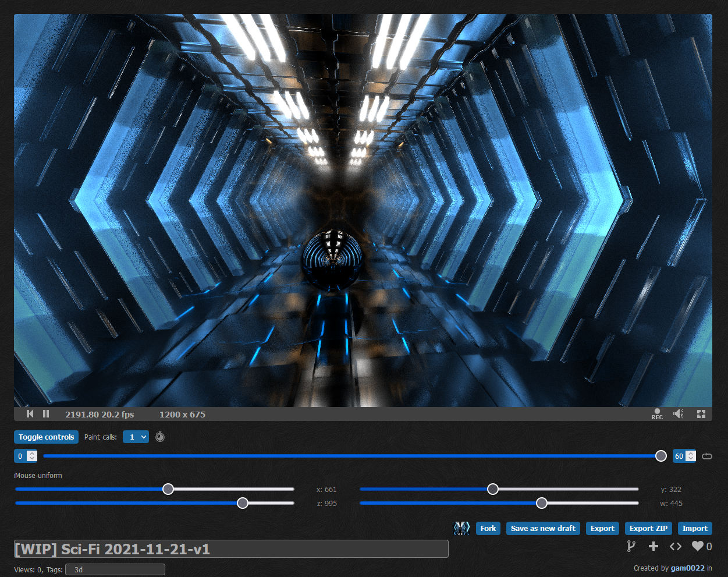
Task: Rewind shader to start
Action: [x=30, y=414]
